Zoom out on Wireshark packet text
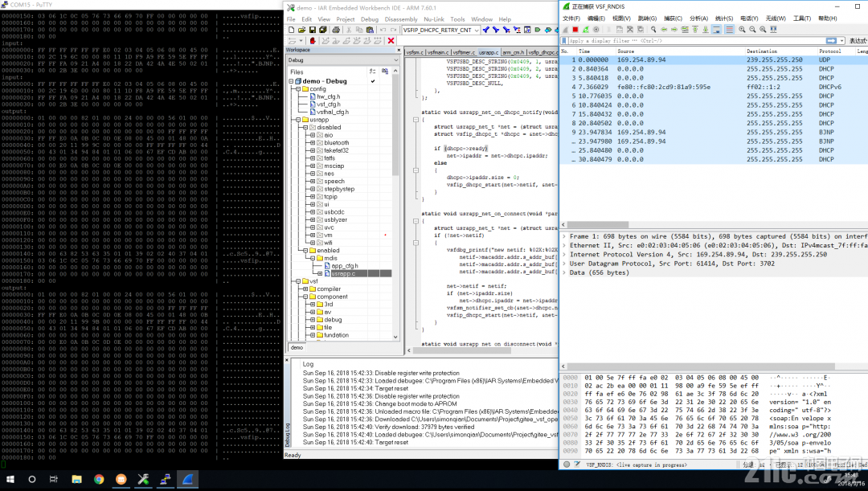This screenshot has height=491, width=868. [x=752, y=30]
